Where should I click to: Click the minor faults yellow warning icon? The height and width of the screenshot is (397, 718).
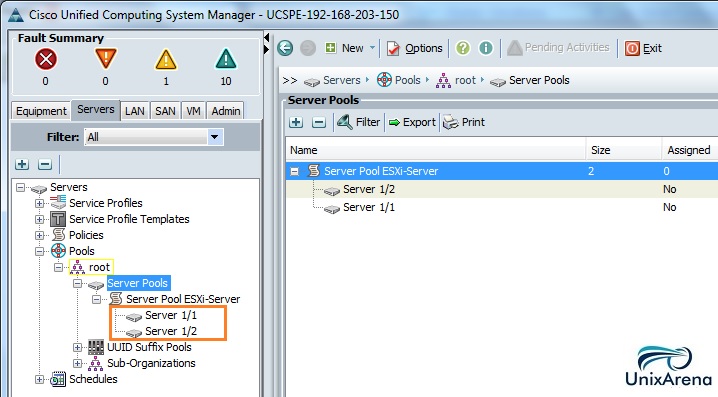tap(166, 60)
